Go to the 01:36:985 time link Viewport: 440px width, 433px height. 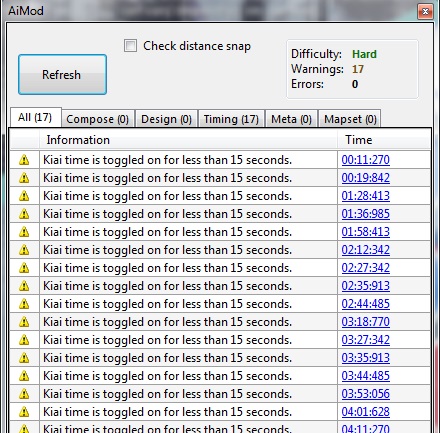pos(366,214)
